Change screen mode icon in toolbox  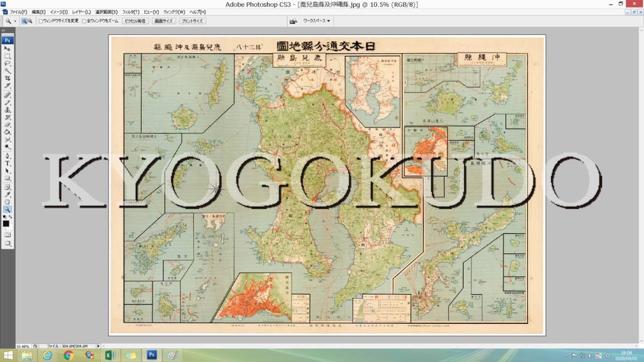tap(8, 243)
